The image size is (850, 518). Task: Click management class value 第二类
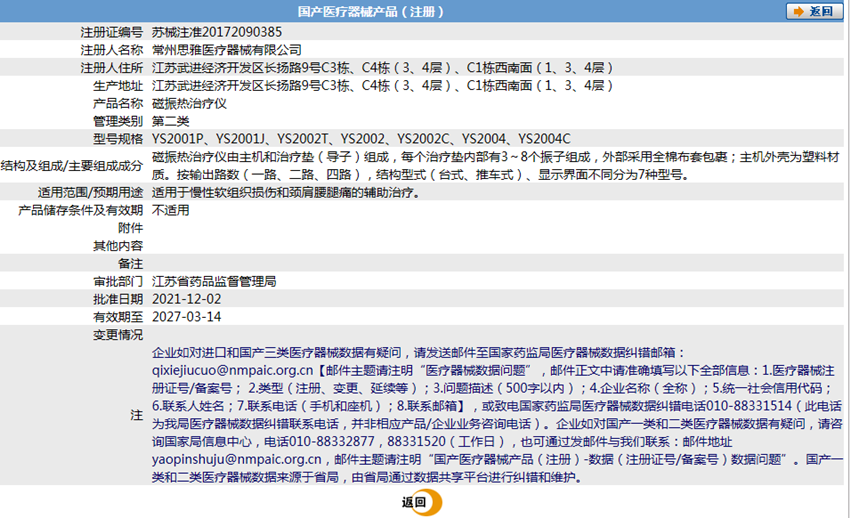(x=171, y=121)
